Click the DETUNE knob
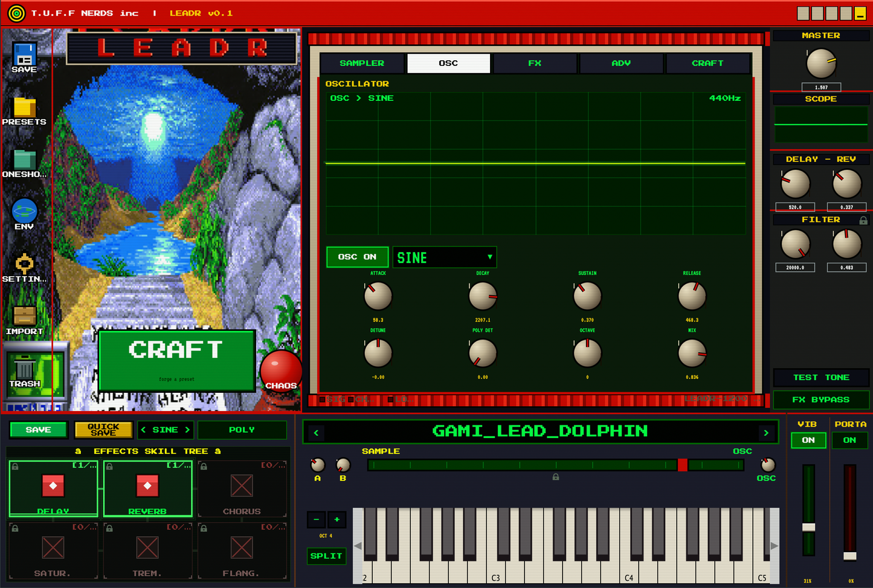Screen dimensions: 873x588 [x=378, y=353]
